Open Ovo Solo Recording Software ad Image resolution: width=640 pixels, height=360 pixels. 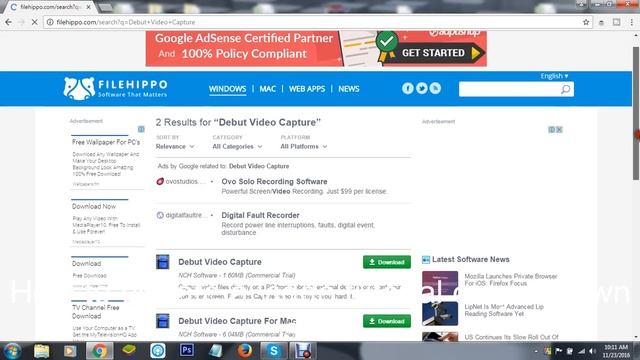click(x=274, y=182)
